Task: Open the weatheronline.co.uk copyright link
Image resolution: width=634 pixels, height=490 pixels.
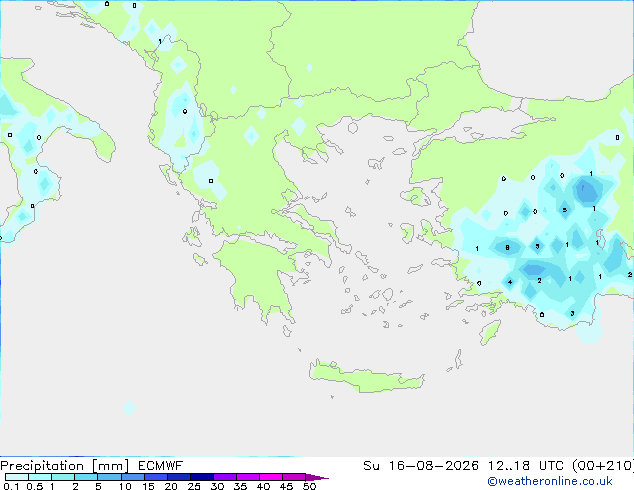Action: 550,481
